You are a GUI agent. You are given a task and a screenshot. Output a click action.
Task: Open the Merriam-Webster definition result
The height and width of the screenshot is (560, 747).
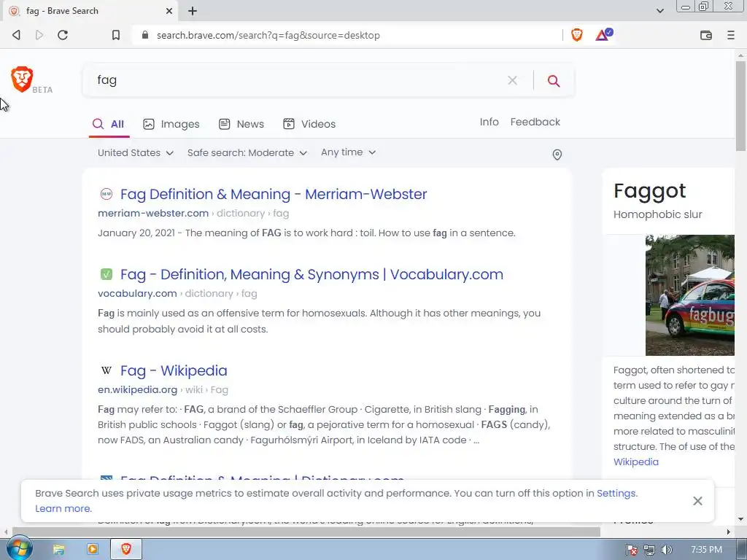coord(274,194)
